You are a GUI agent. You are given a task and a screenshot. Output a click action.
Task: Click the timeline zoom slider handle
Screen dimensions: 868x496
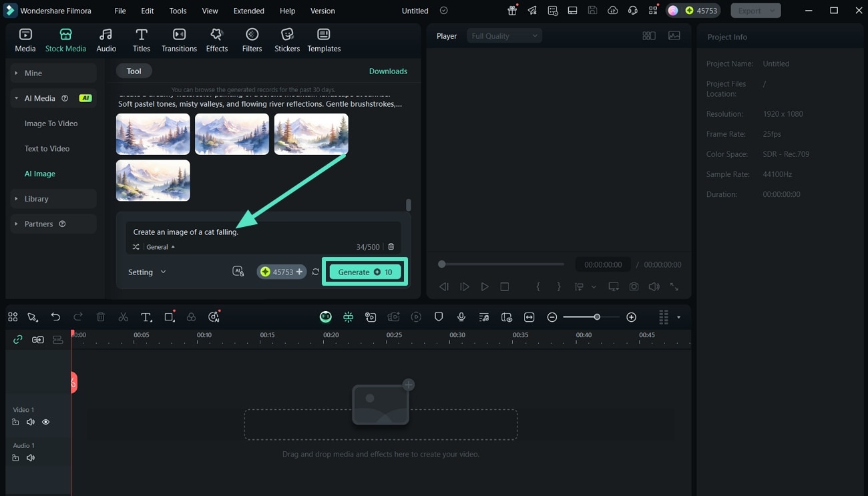click(597, 317)
